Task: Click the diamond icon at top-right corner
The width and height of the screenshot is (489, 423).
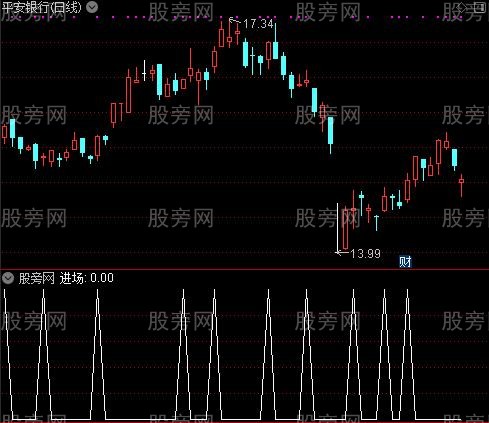Action: (462, 7)
